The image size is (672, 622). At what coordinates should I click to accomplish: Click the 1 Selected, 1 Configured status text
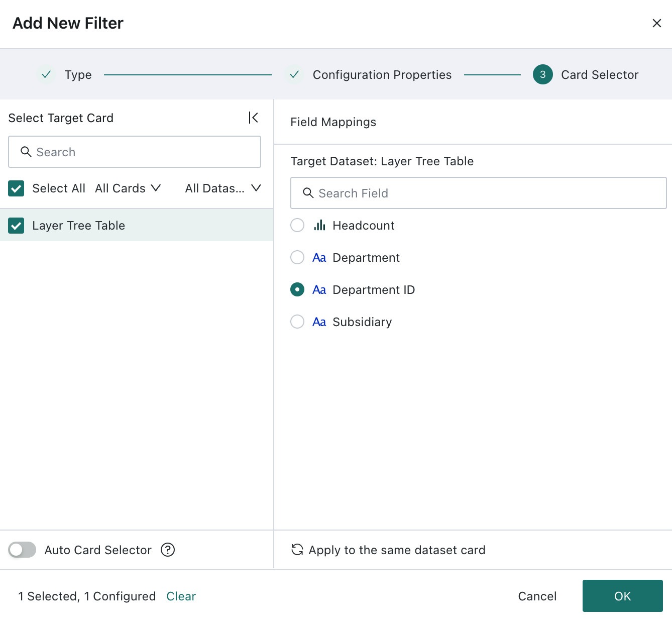[x=87, y=596]
